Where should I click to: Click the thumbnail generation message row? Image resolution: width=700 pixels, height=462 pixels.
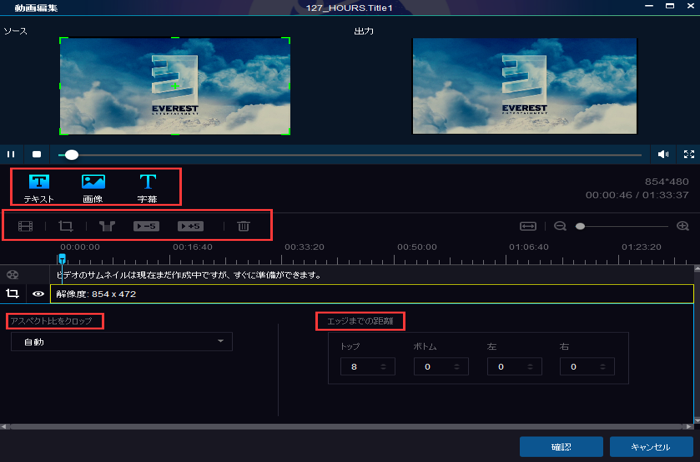coord(372,275)
